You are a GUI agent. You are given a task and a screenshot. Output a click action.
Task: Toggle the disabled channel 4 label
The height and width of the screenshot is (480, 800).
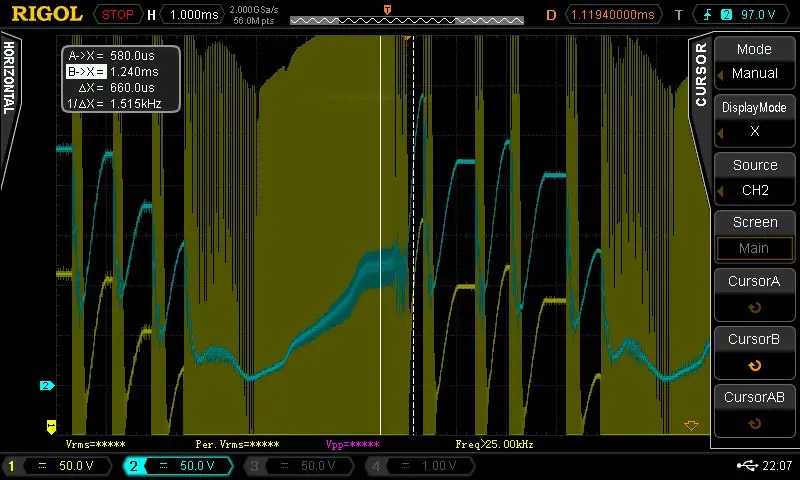420,466
